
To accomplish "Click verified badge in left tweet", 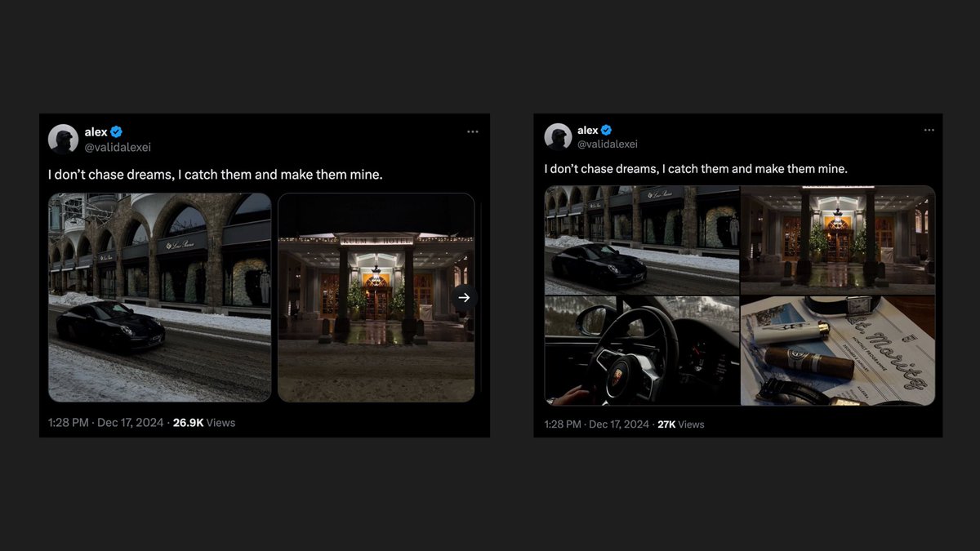I will pyautogui.click(x=117, y=131).
